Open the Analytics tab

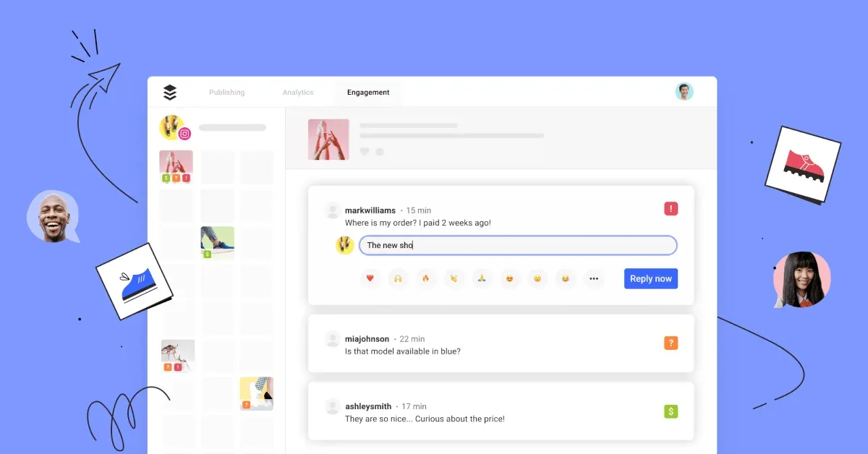click(298, 93)
